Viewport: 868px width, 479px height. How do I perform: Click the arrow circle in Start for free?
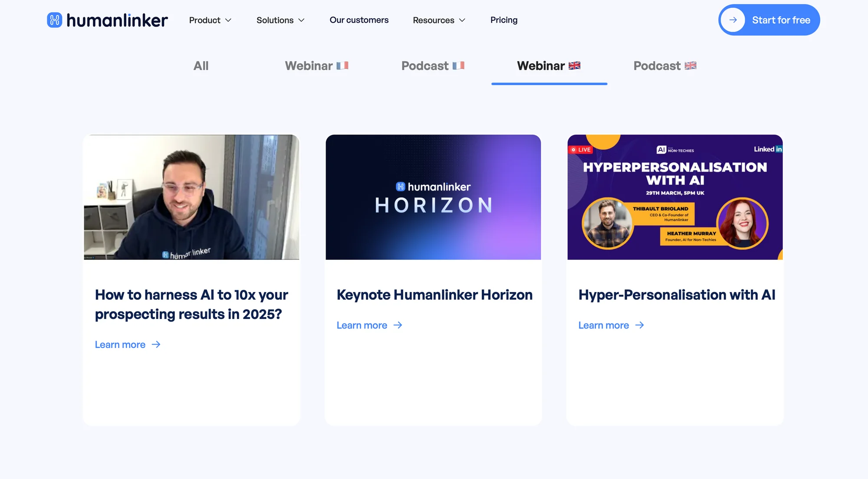pos(733,20)
